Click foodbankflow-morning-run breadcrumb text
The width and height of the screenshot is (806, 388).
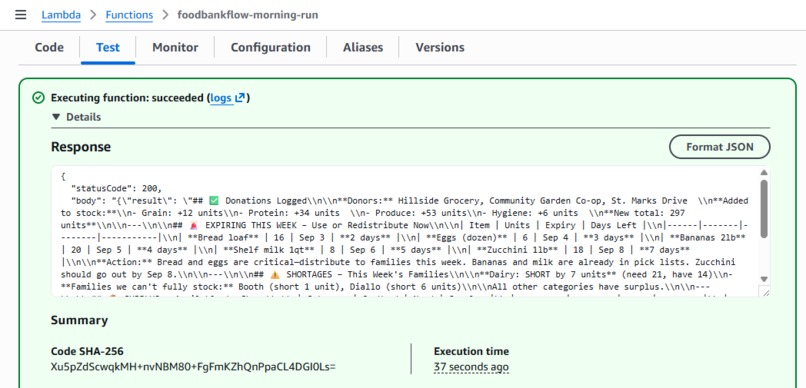(248, 15)
